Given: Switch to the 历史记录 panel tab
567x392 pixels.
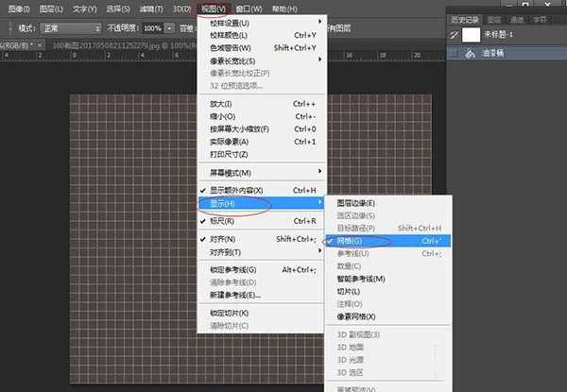Looking at the screenshot, I should coord(465,17).
